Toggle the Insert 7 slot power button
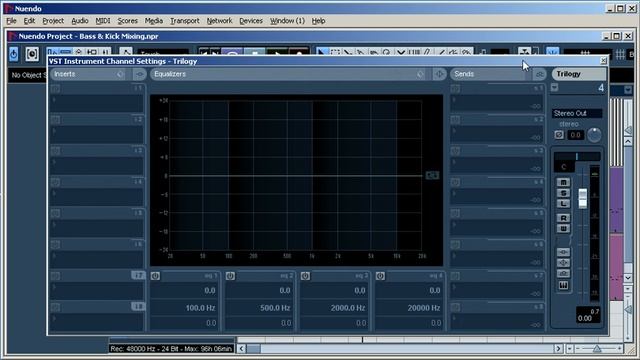The image size is (640, 360). pos(56,276)
